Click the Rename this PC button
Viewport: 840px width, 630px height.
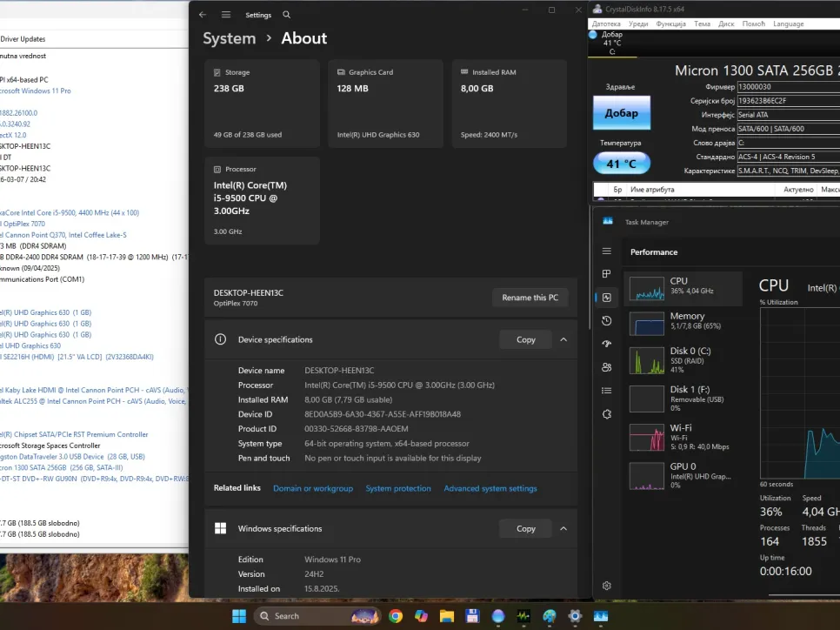[x=530, y=298]
